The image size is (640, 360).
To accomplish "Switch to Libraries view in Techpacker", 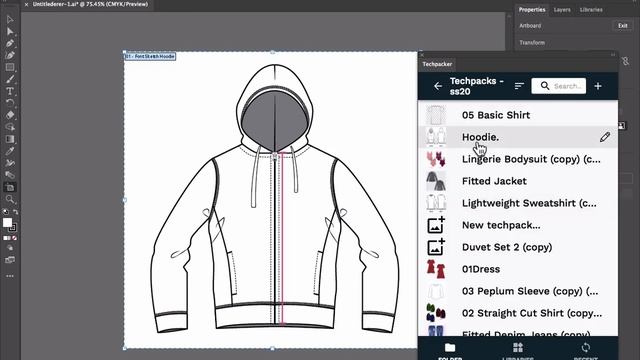I will point(518,351).
